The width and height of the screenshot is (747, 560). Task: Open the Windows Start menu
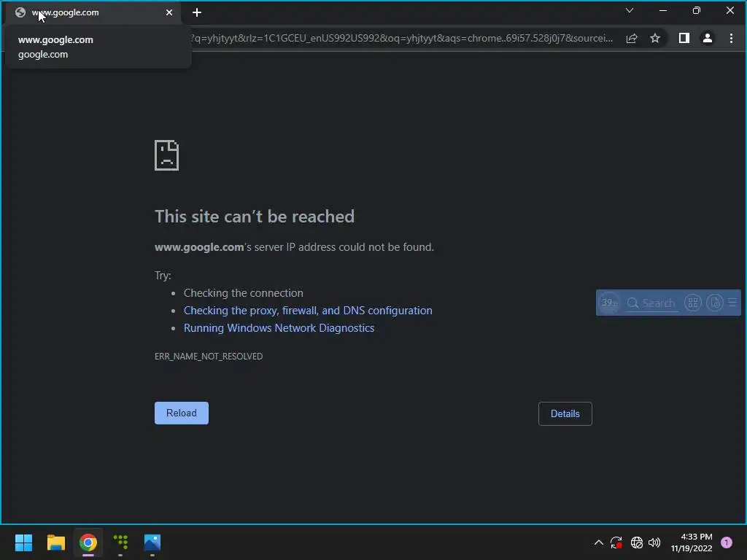23,542
